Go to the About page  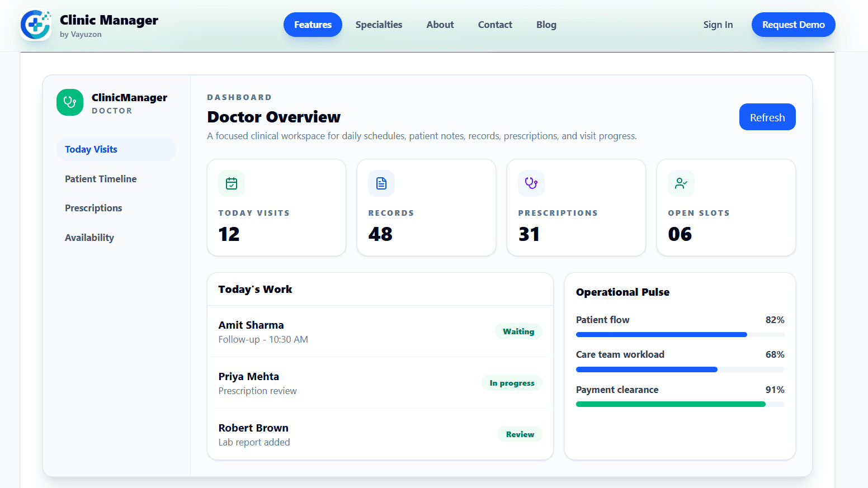tap(440, 25)
